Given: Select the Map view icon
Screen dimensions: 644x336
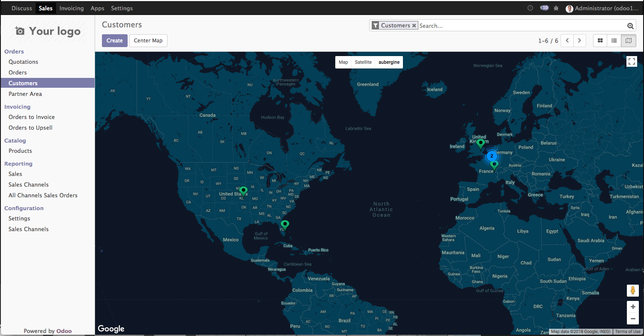Looking at the screenshot, I should click(628, 41).
